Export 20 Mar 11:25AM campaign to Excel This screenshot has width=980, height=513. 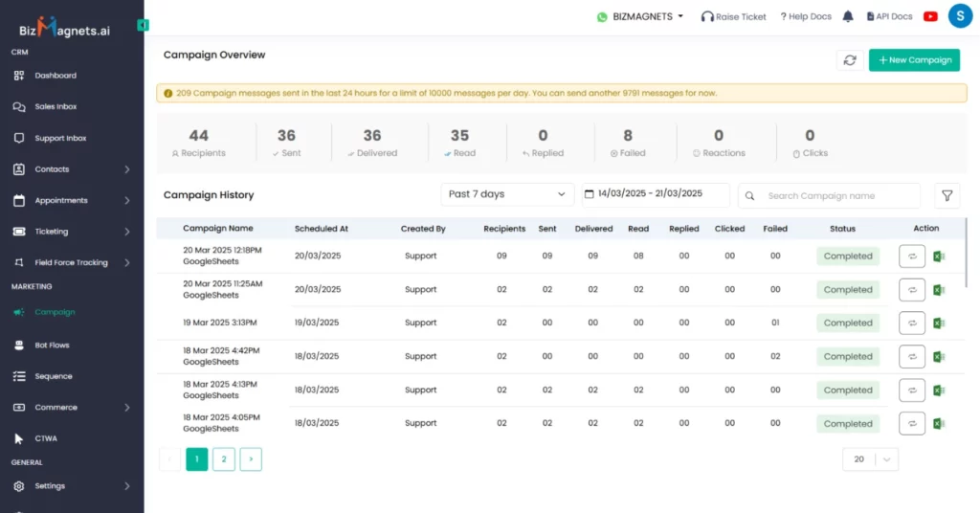[x=938, y=290]
